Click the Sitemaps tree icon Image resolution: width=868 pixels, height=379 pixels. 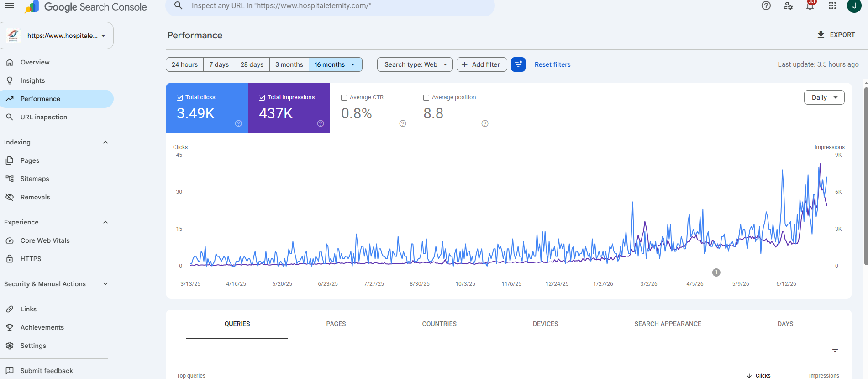[x=10, y=179]
